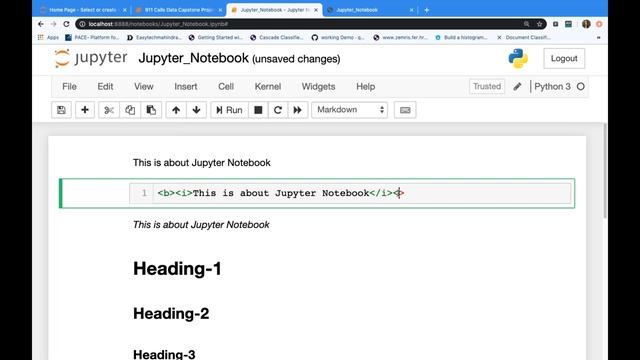Open the Cell menu
The image size is (640, 360).
tap(226, 87)
